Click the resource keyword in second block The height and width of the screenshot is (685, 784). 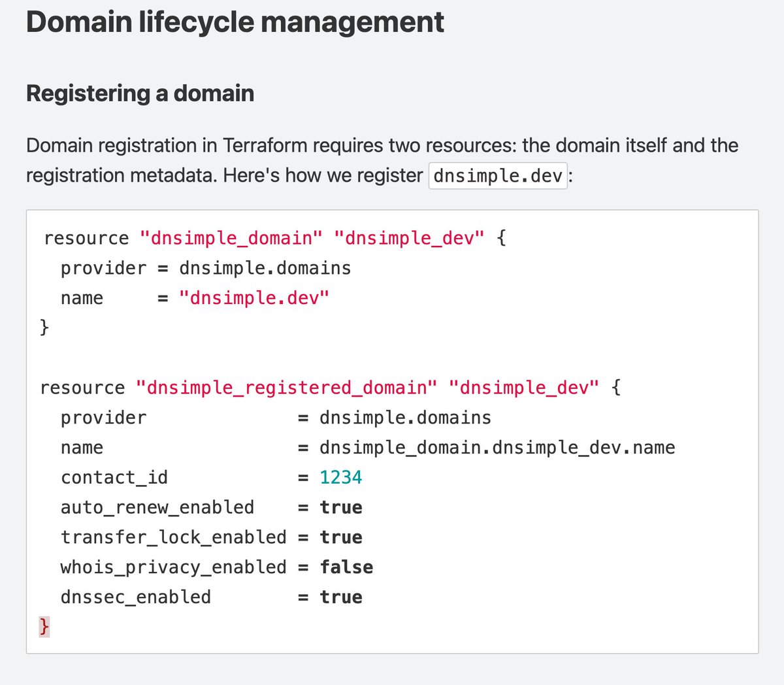coord(80,387)
